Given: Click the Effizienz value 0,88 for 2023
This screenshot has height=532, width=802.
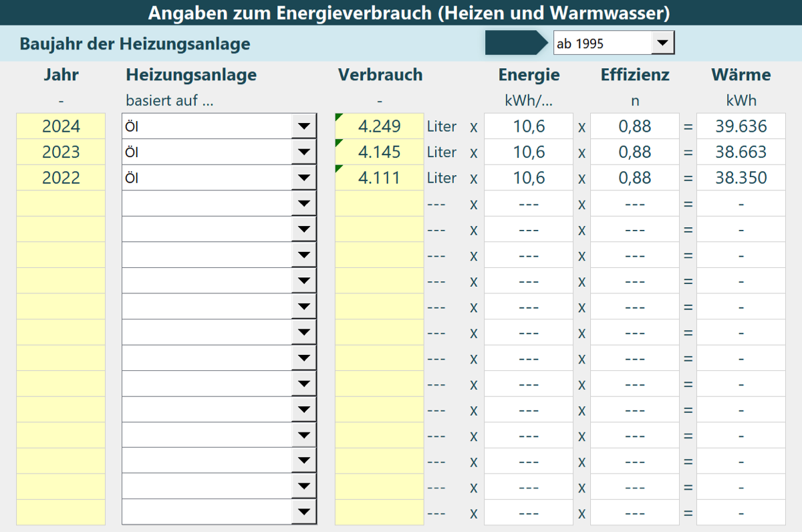Looking at the screenshot, I should pyautogui.click(x=635, y=152).
